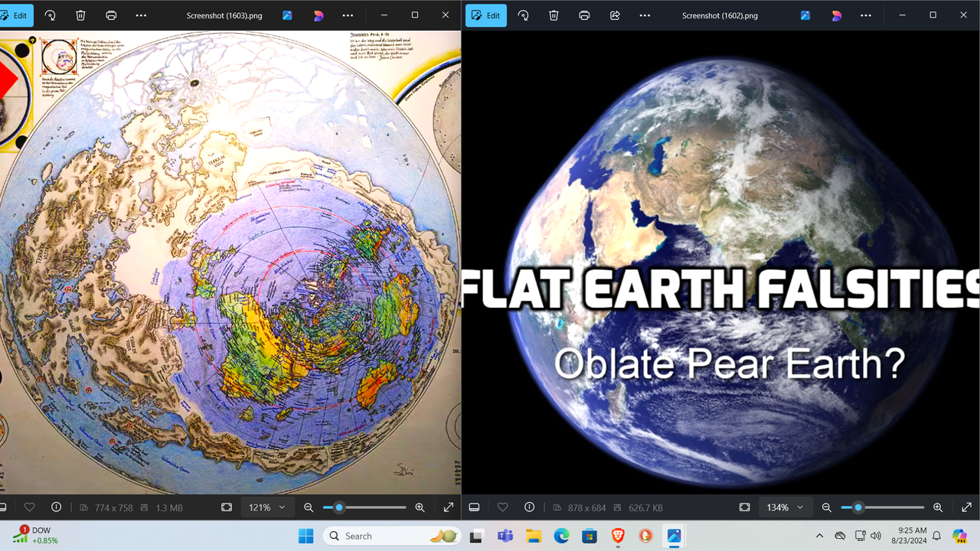Toggle fullscreen for Screenshot (1603) window

(449, 507)
